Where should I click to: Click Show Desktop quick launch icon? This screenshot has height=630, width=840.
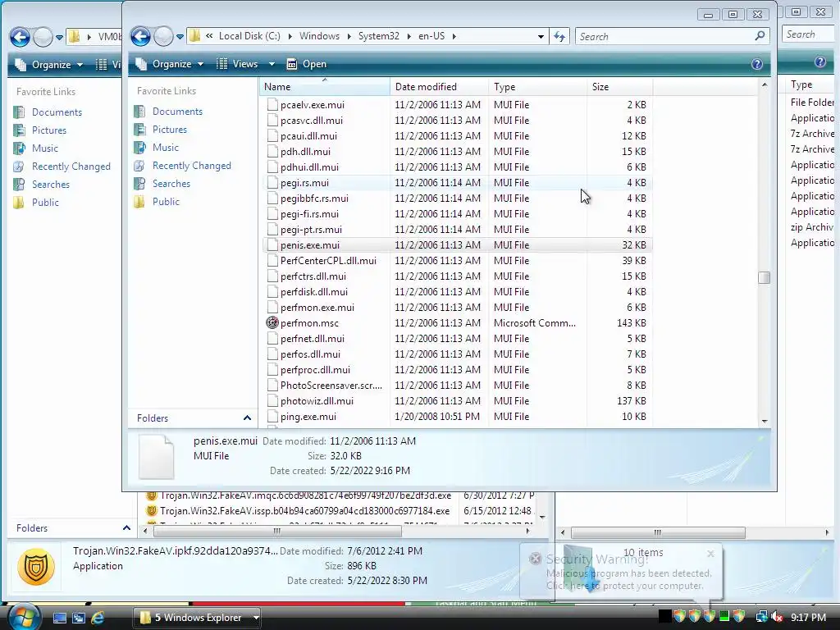click(x=59, y=618)
